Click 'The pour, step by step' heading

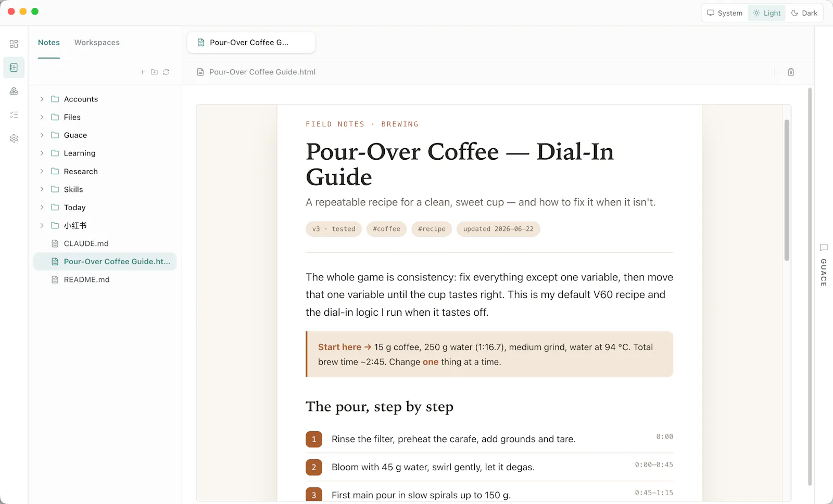point(380,407)
